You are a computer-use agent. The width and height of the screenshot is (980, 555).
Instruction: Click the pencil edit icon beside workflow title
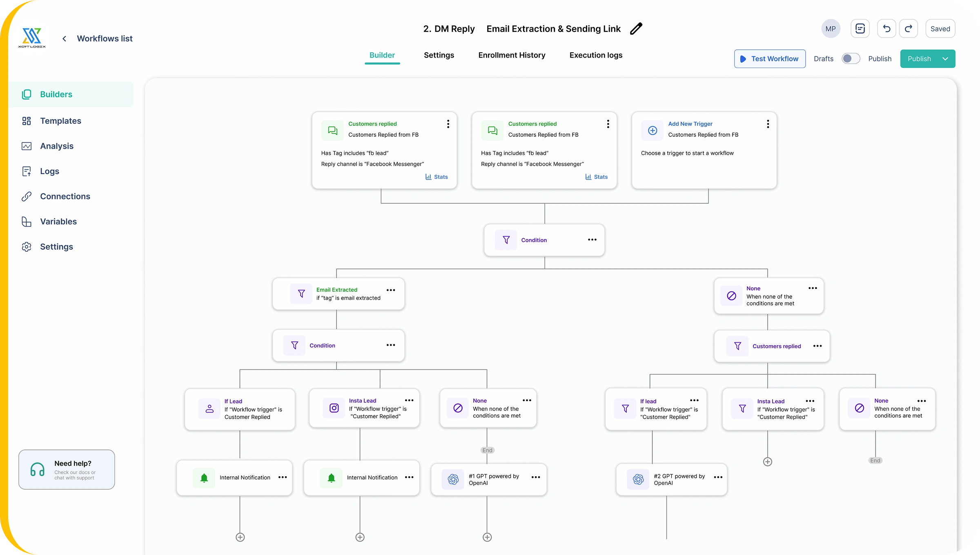point(636,29)
